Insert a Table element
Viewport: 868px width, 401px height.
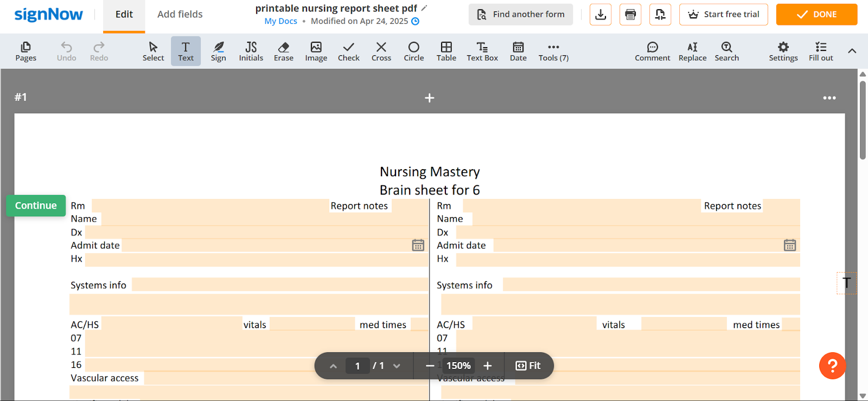click(446, 51)
